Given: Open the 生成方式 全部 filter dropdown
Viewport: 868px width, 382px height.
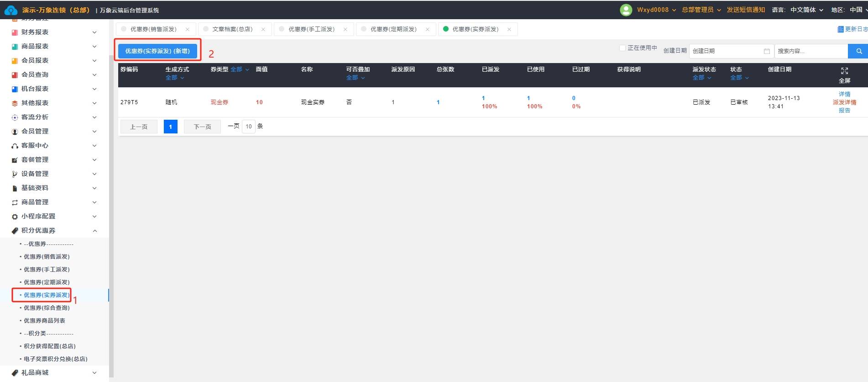Looking at the screenshot, I should (x=175, y=78).
